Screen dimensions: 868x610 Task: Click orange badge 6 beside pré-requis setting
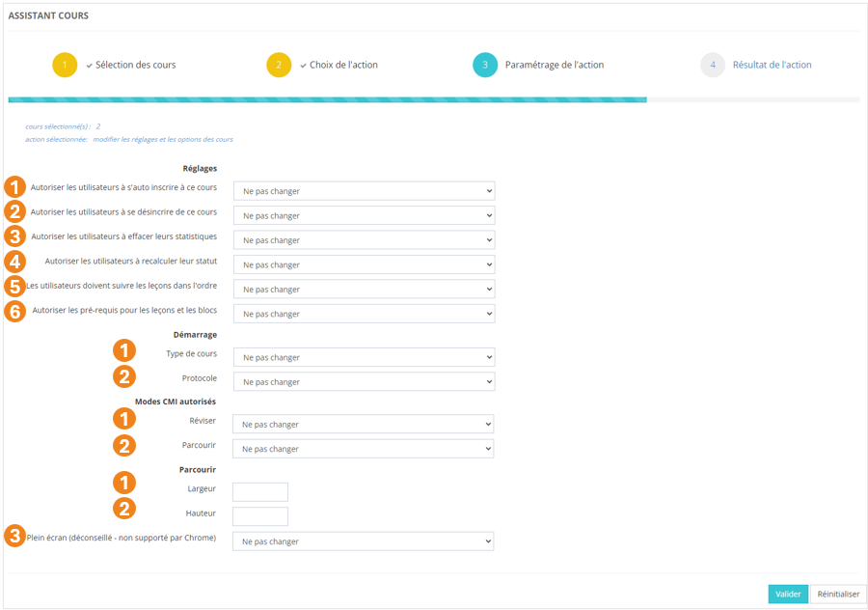point(14,313)
